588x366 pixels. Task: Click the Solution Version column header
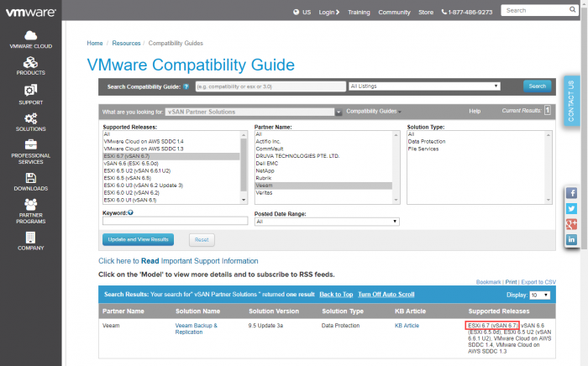click(x=274, y=311)
